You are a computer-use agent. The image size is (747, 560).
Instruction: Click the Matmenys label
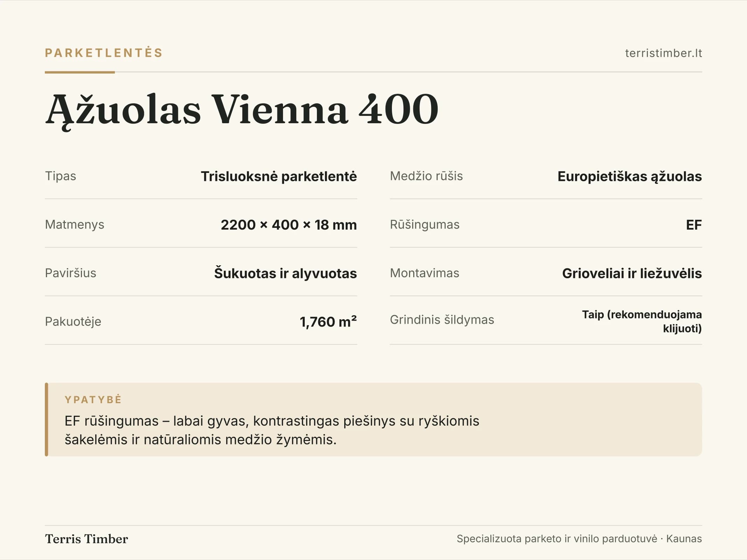click(x=75, y=224)
